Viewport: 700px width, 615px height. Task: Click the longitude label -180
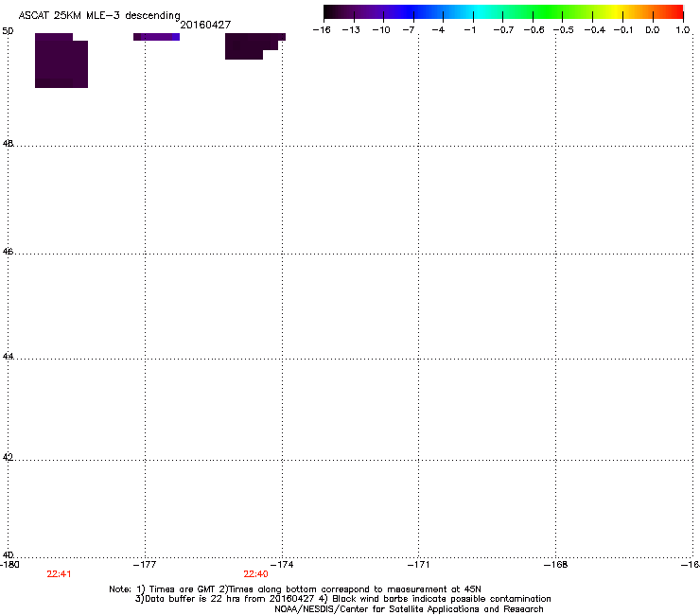[x=9, y=565]
